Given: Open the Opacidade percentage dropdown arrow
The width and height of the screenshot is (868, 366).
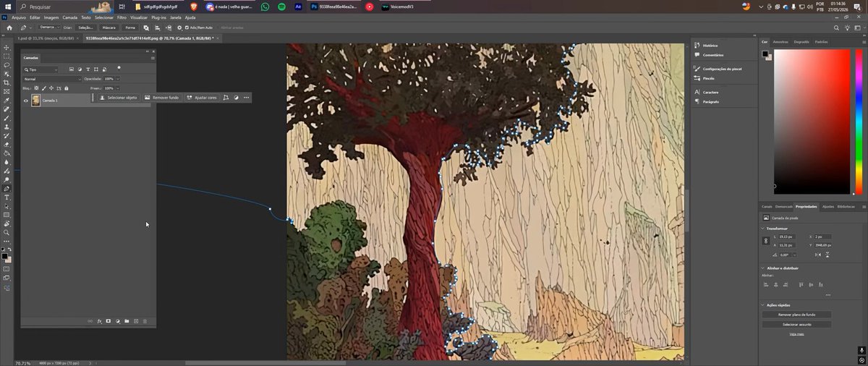Looking at the screenshot, I should click(118, 78).
